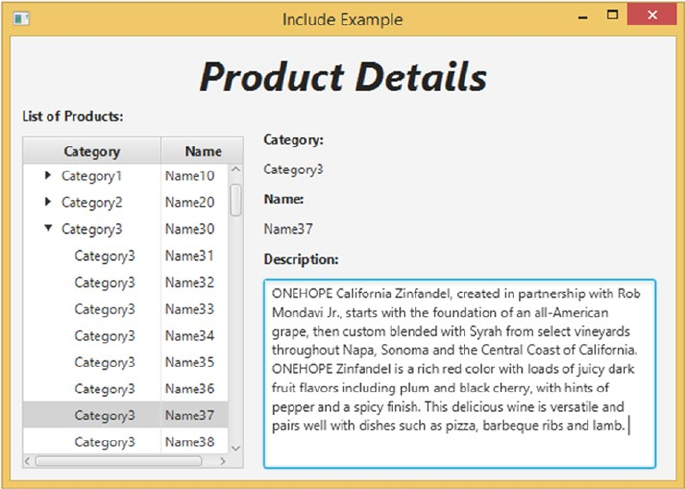This screenshot has width=685, height=489.
Task: Select the Name33 product row
Action: point(125,309)
